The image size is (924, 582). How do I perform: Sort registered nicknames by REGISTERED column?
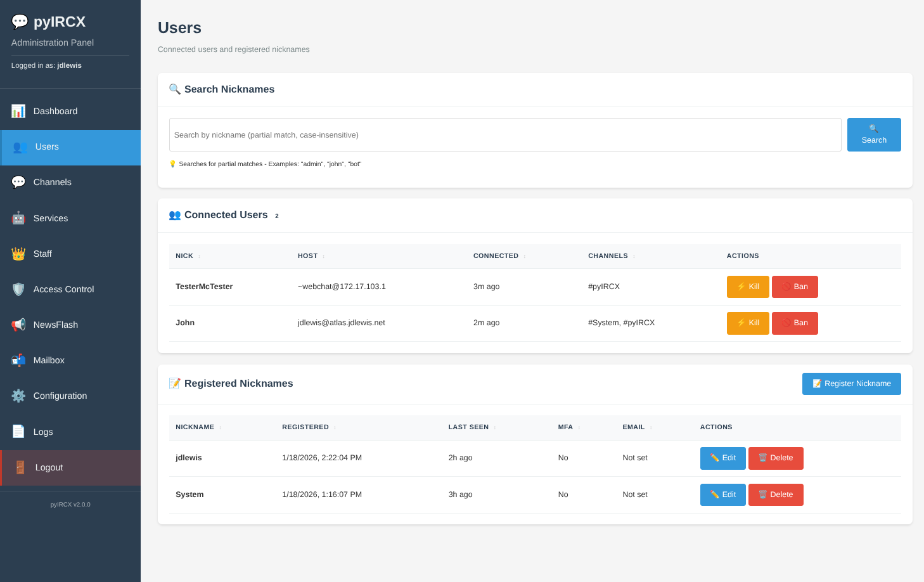[x=305, y=427]
